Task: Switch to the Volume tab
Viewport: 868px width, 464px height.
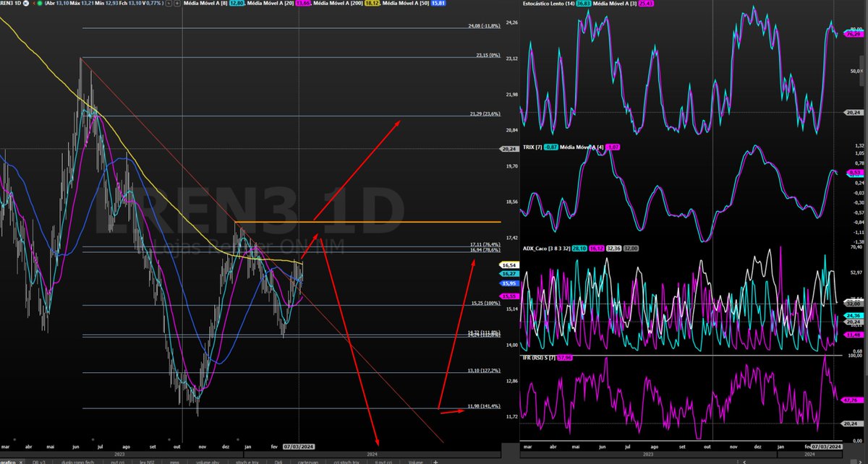Action: tap(416, 460)
